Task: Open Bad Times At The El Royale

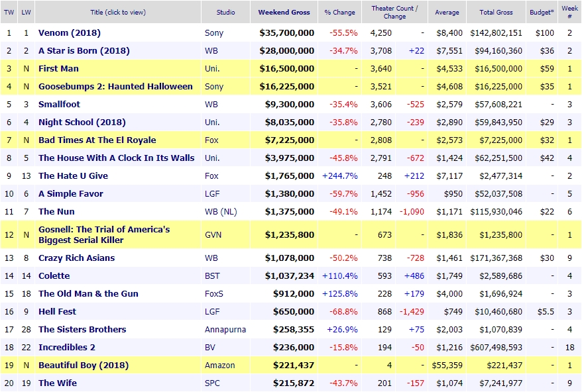Action: point(97,140)
